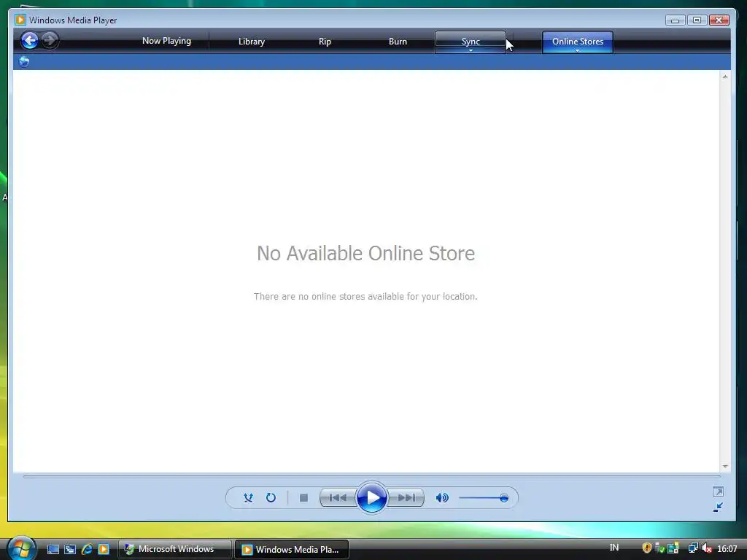Click the network tray icon
The width and height of the screenshot is (747, 560).
tap(693, 548)
